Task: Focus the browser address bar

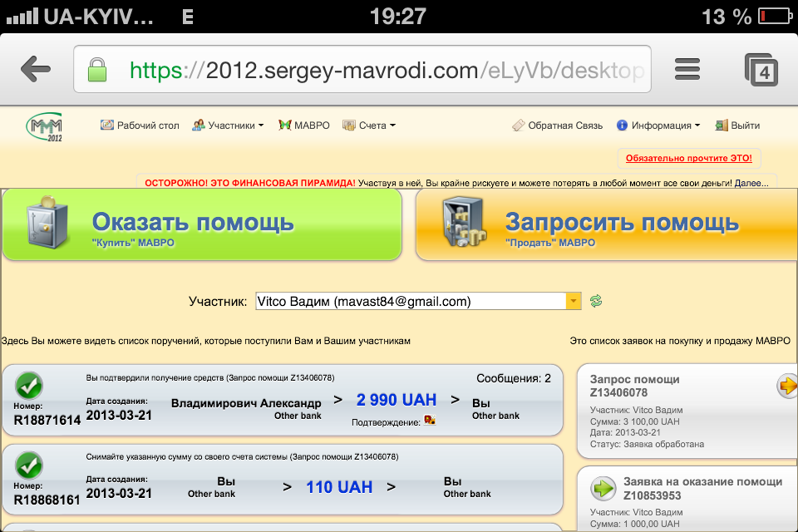Action: [362, 69]
